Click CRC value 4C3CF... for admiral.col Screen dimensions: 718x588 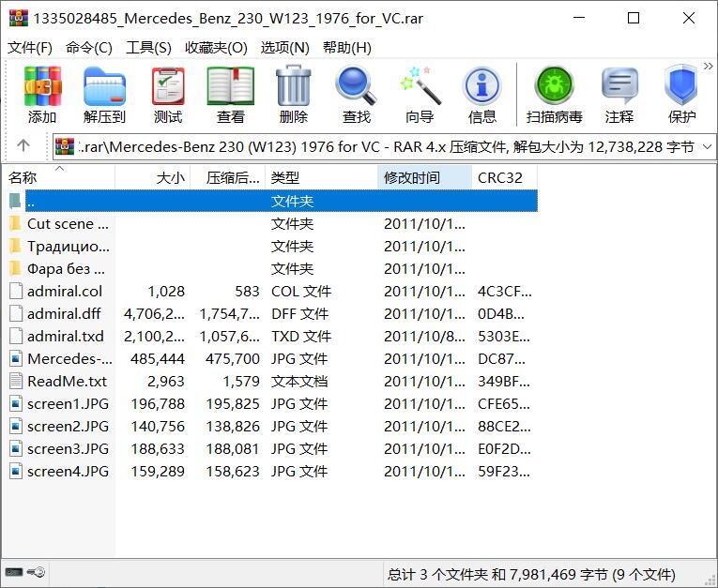click(x=505, y=291)
